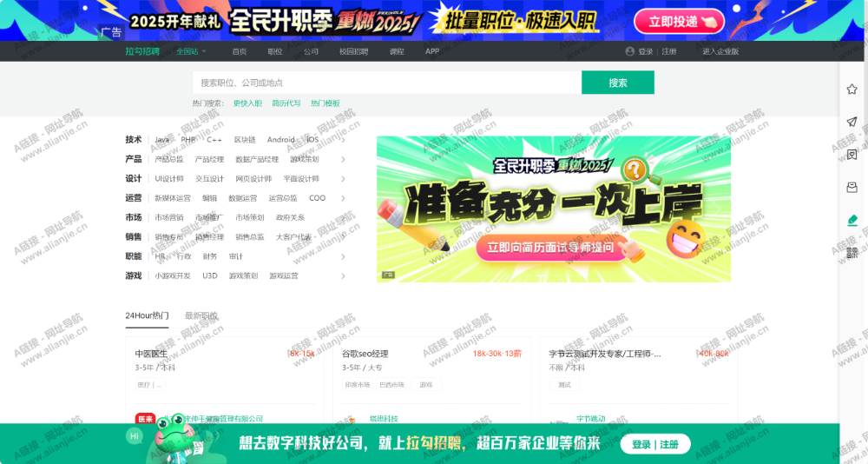This screenshot has height=464, width=868.
Task: Select 市场营销 under 市场
Action: coord(169,217)
